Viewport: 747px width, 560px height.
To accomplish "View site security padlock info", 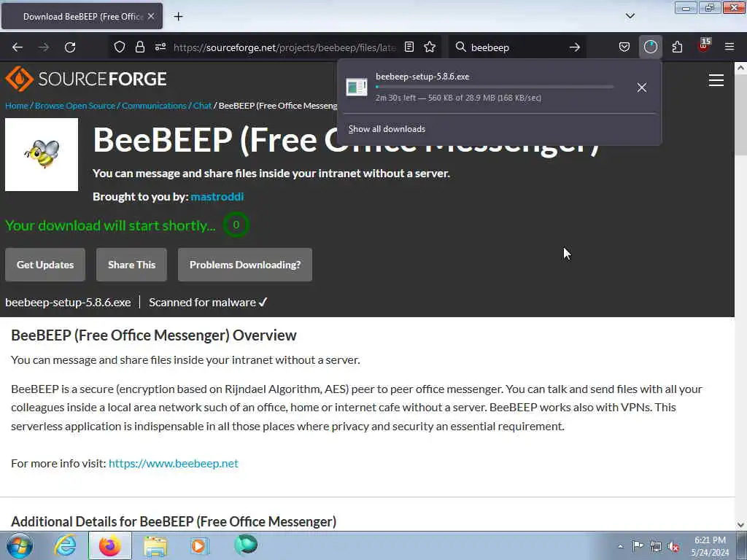I will point(139,47).
